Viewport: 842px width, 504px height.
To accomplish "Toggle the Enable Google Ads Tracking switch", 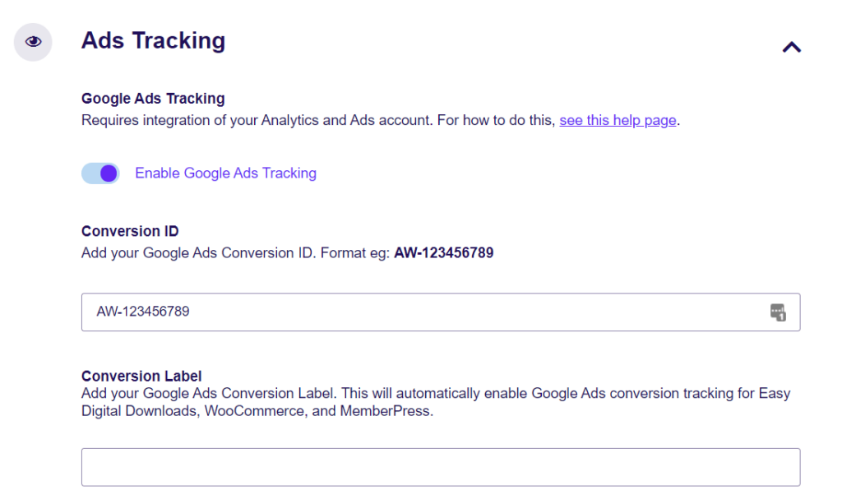I will pyautogui.click(x=99, y=173).
